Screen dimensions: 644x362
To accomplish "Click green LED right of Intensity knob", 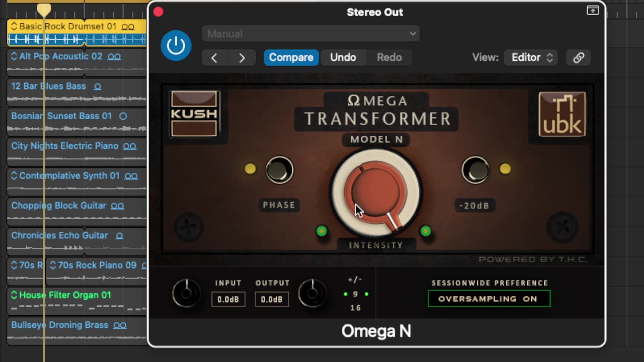I will [x=426, y=231].
